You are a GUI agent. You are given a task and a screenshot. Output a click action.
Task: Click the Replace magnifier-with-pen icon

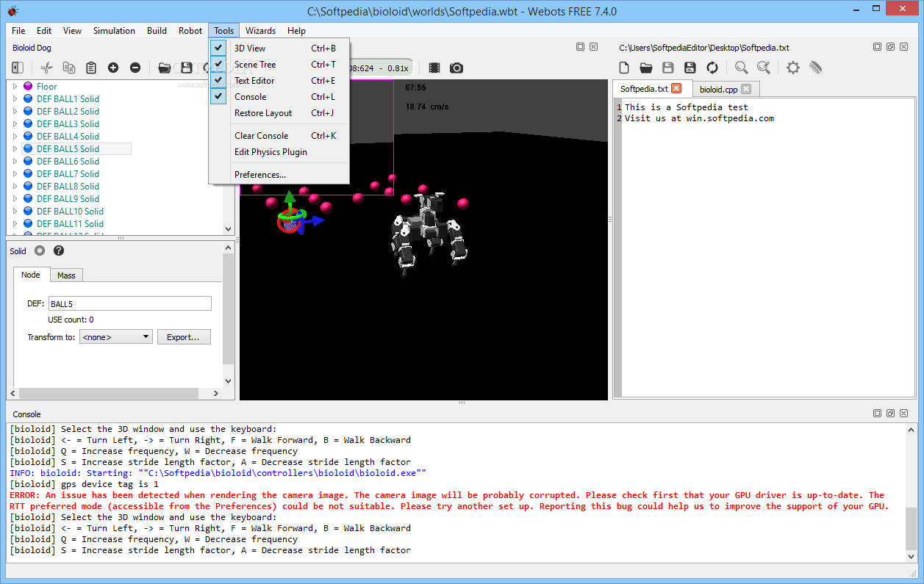[764, 68]
